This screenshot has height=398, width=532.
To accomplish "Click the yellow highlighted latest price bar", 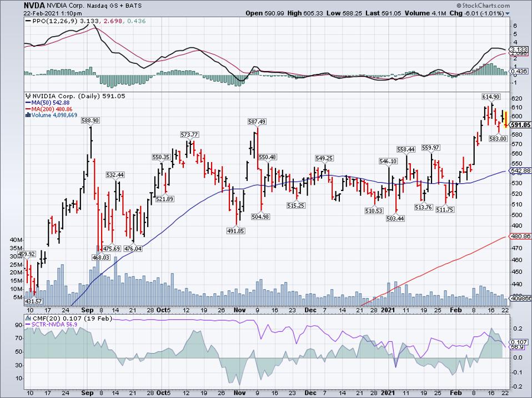I will 505,119.
